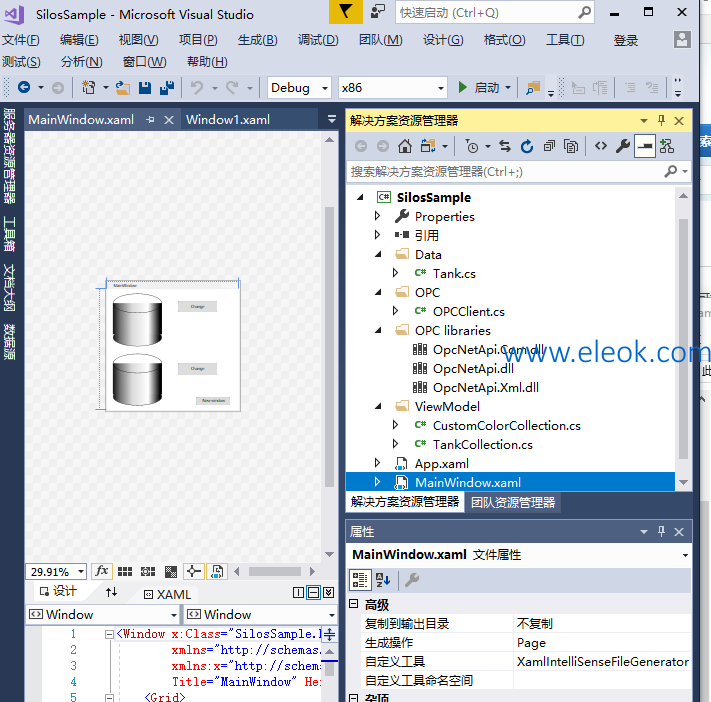Open the send feedback icon
711x702 pixels.
[x=377, y=12]
